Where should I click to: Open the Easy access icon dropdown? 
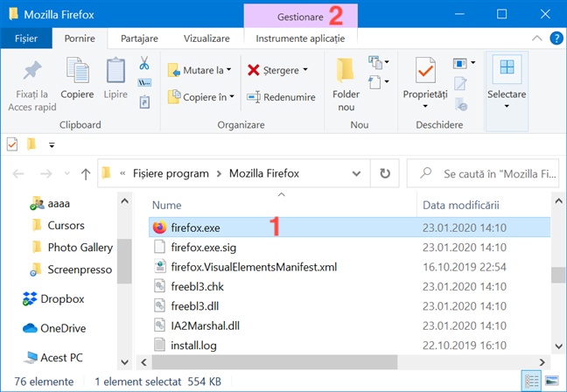point(379,81)
